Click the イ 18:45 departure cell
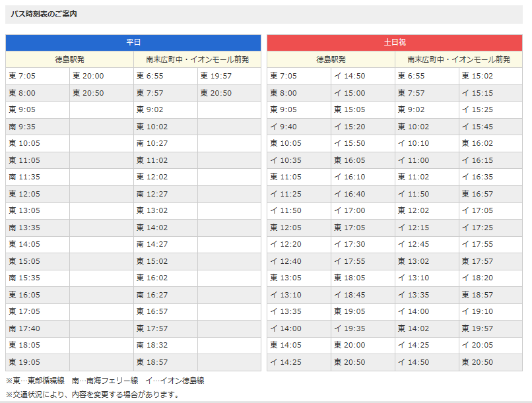The width and height of the screenshot is (532, 403). point(349,295)
